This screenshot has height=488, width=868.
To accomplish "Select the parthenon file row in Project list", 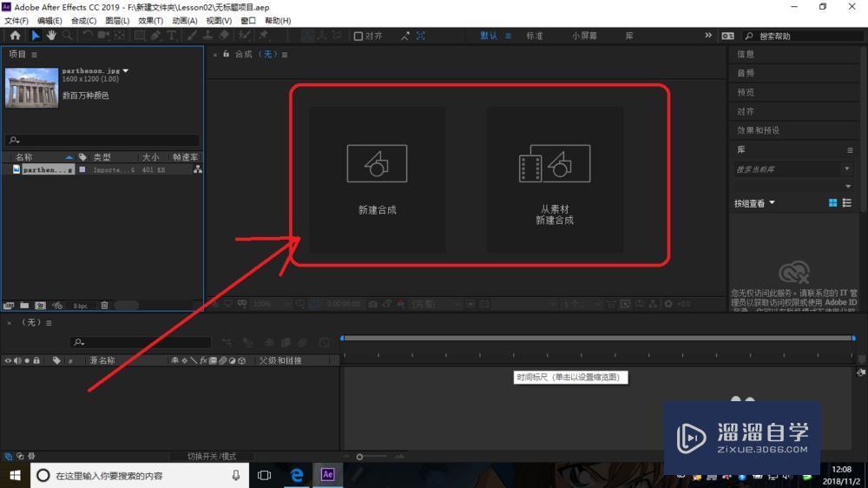I will click(x=103, y=169).
